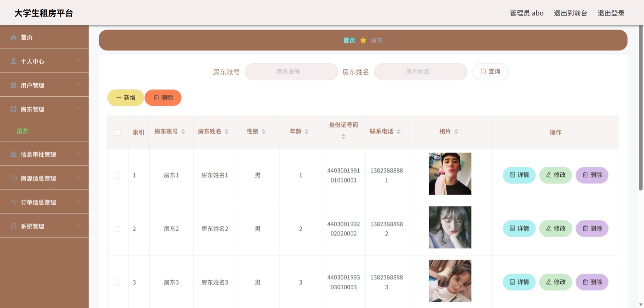Click the clipboard icon next to 用户管理
Viewport: 644px width, 308px height.
click(14, 85)
